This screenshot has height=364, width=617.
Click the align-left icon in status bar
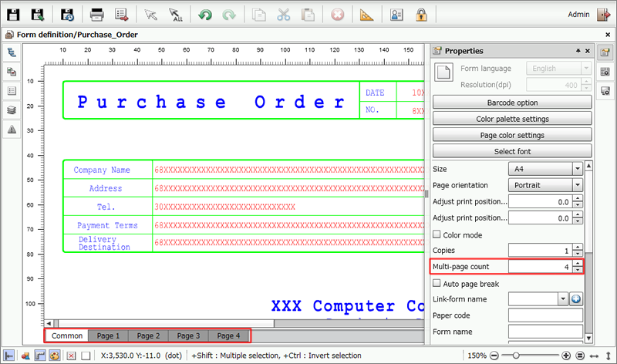(x=8, y=356)
